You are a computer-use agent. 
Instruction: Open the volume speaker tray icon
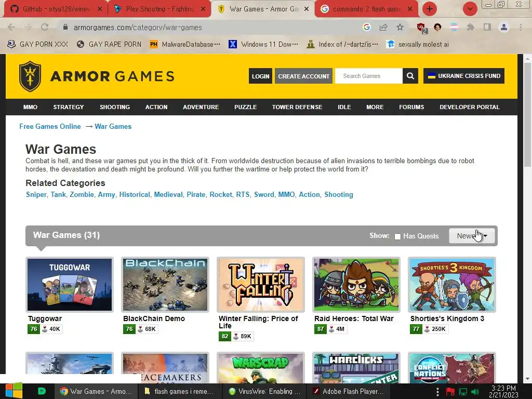tap(475, 392)
